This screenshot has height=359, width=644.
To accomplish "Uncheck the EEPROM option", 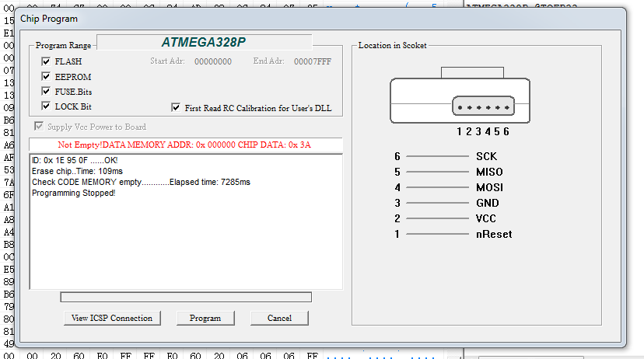I will 47,77.
